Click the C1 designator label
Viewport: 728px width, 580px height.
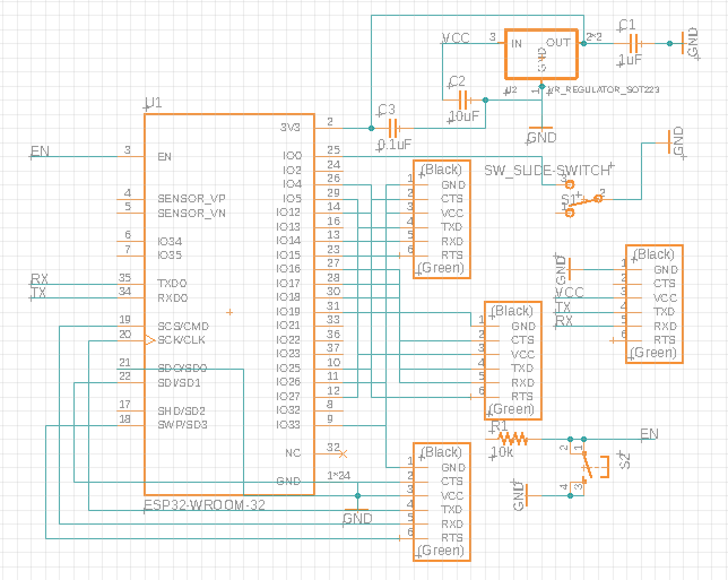pos(626,24)
